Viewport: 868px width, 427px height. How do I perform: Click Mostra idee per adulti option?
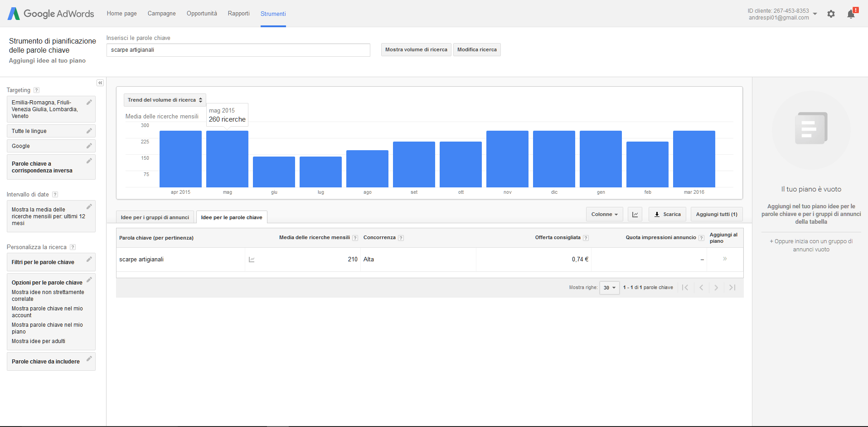click(x=39, y=341)
